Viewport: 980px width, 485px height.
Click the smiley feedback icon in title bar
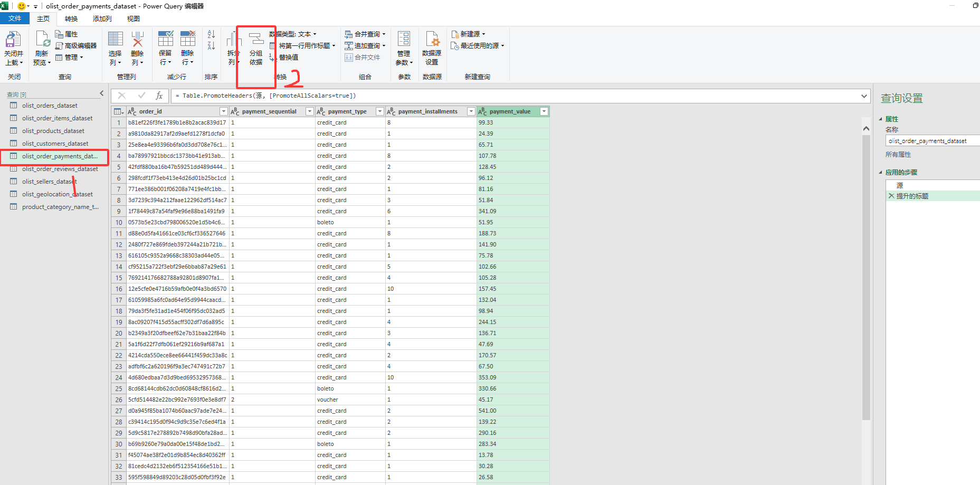(x=21, y=6)
